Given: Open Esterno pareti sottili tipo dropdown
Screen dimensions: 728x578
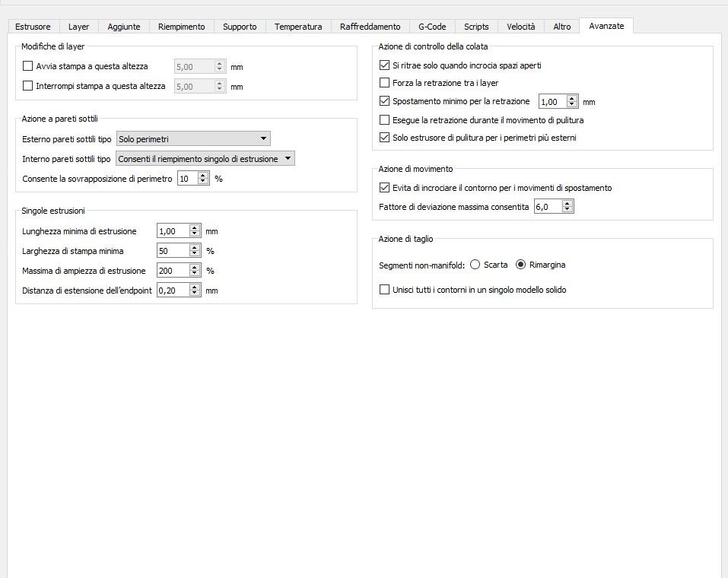Looking at the screenshot, I should [193, 139].
